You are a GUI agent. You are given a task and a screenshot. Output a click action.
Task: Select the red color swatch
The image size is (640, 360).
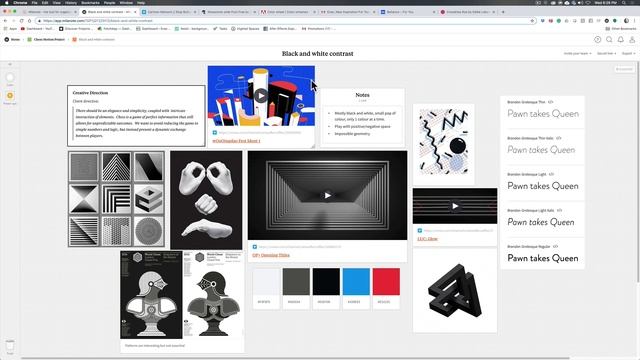(386, 282)
